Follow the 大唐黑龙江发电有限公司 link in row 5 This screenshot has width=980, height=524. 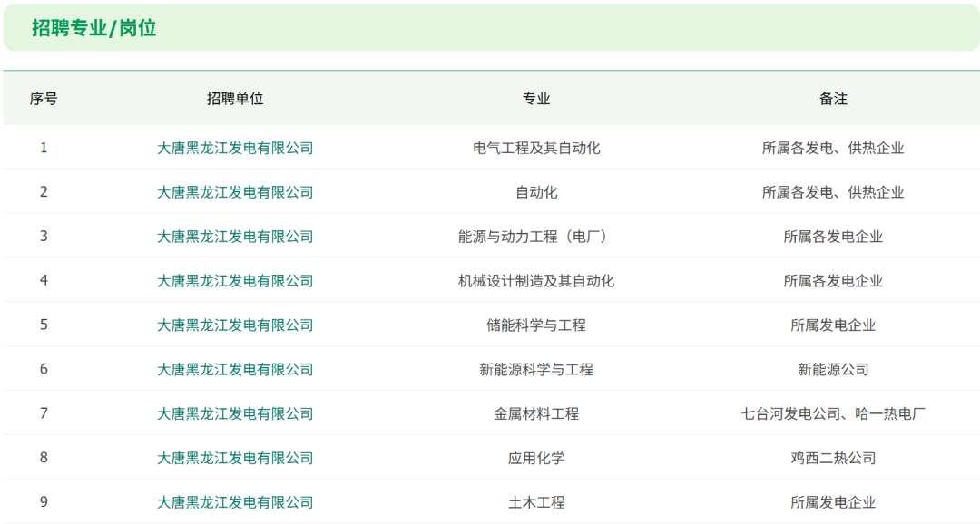235,325
